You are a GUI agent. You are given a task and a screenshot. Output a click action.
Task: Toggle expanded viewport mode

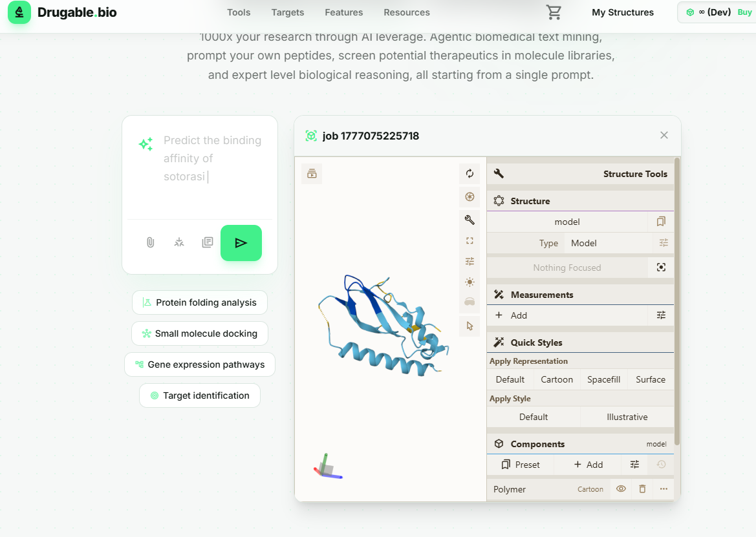coord(470,241)
